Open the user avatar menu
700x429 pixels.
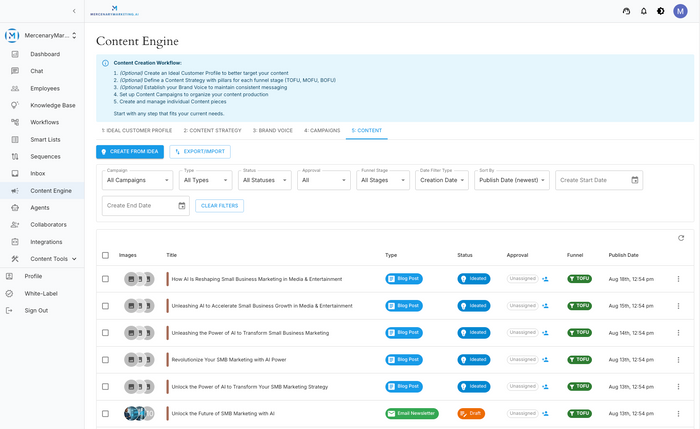click(681, 11)
